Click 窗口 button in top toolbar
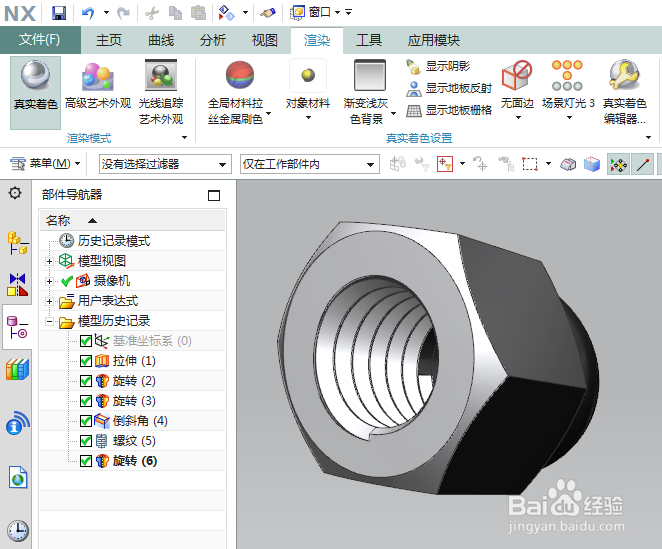662x549 pixels. coord(311,13)
